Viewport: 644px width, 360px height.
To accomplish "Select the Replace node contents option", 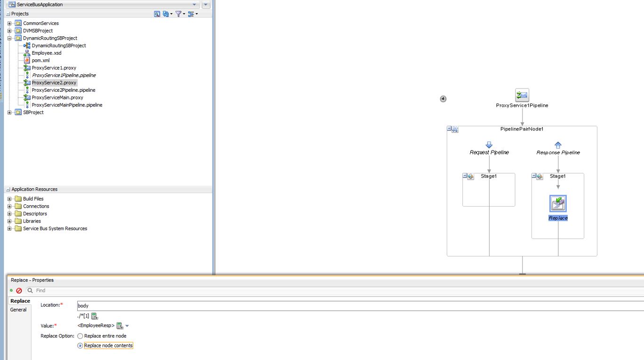I will point(80,345).
